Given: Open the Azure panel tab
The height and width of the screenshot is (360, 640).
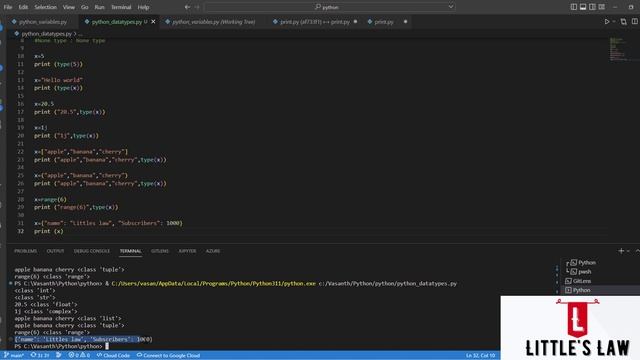Looking at the screenshot, I should pyautogui.click(x=213, y=251).
